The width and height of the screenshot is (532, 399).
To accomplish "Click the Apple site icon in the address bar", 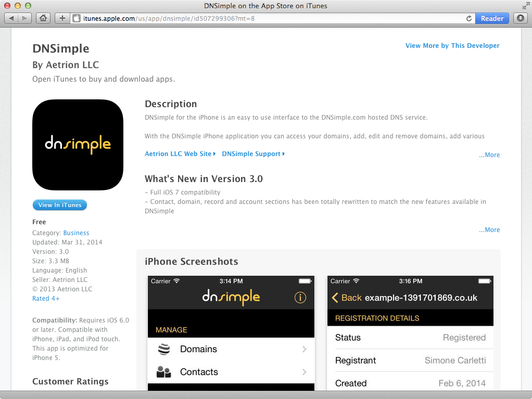I will coord(77,18).
